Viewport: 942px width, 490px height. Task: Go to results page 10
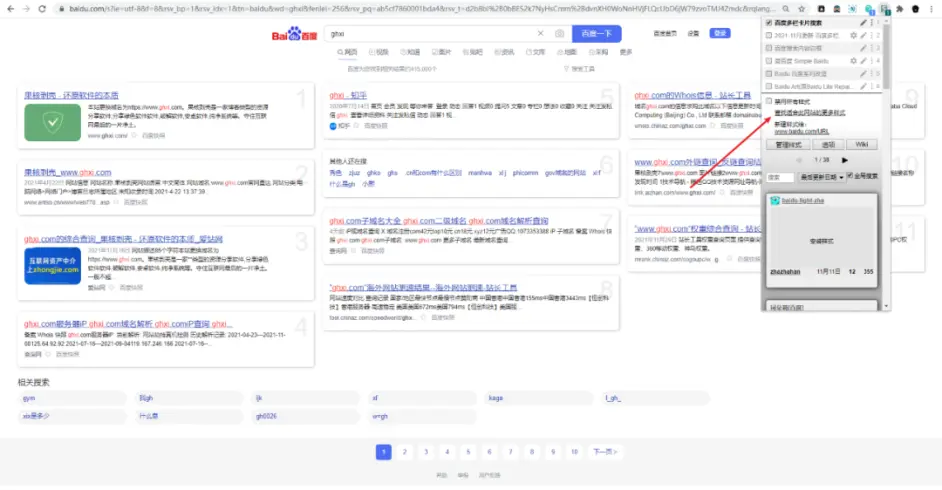574,452
